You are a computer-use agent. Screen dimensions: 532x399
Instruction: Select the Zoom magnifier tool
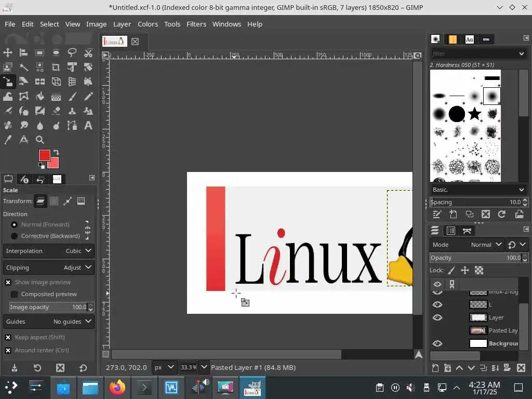point(39,140)
